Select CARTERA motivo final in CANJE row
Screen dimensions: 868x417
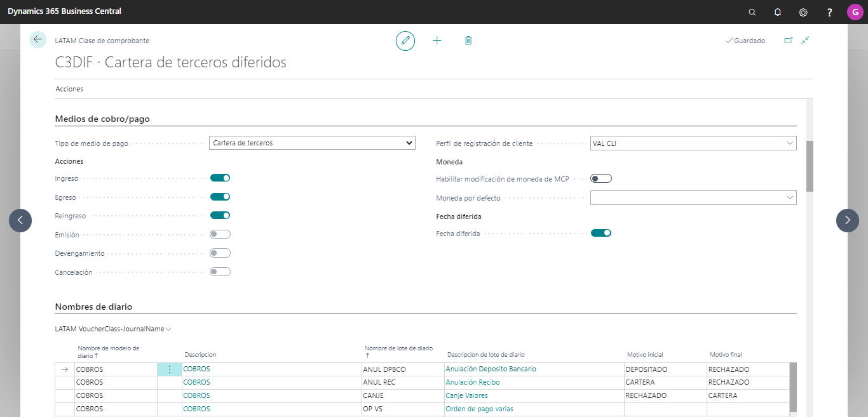748,395
